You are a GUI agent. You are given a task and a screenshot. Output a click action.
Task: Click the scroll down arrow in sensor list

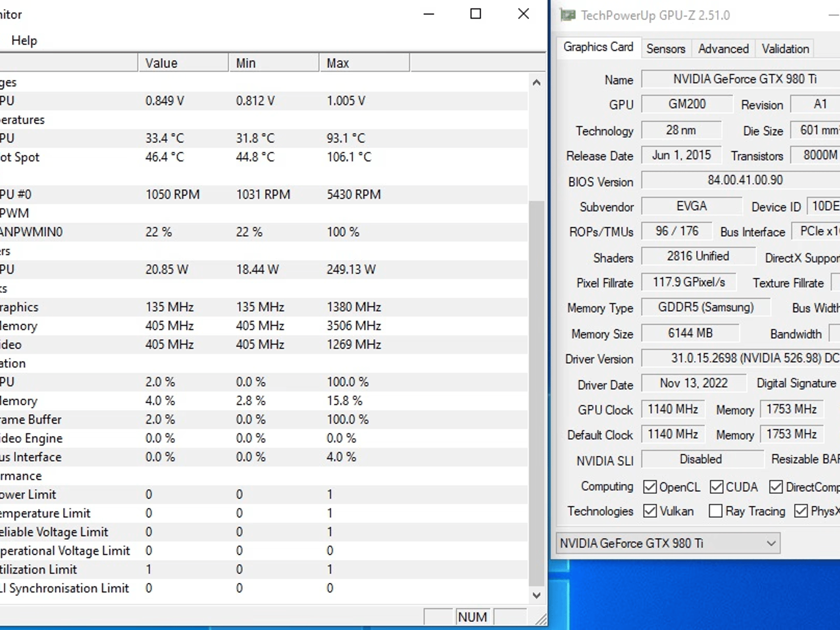coord(536,595)
